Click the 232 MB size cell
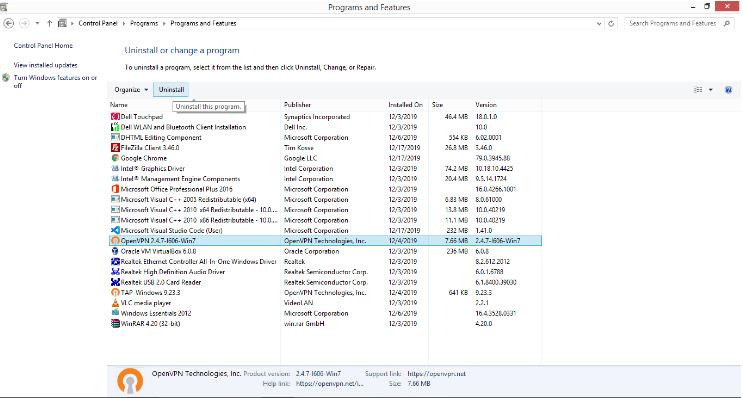Screen dimensions: 743x398 click(457, 230)
